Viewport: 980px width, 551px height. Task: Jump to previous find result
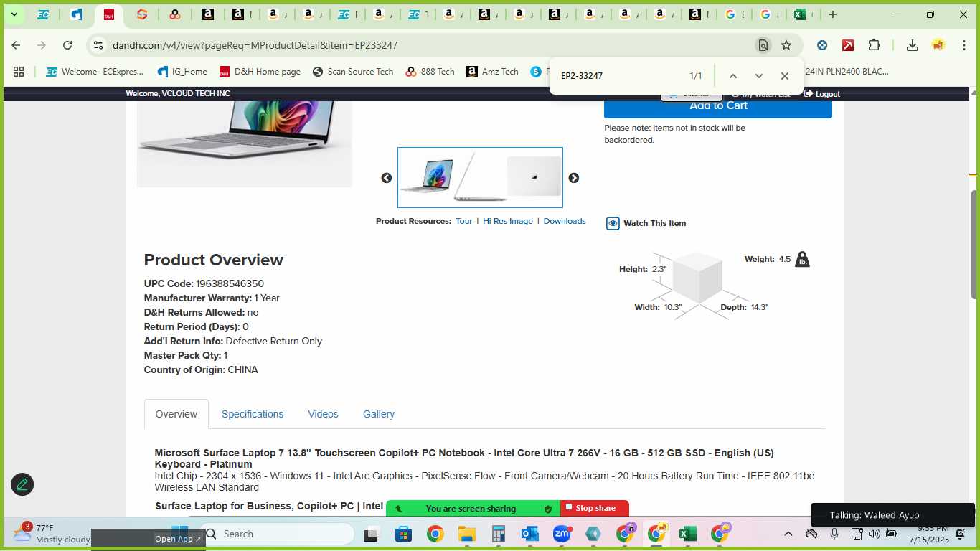(x=732, y=76)
